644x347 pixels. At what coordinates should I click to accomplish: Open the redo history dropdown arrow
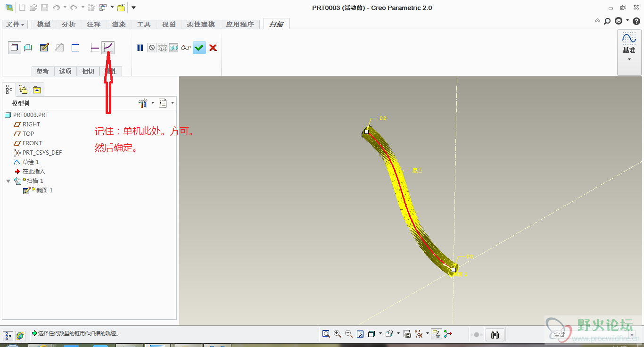[x=82, y=8]
